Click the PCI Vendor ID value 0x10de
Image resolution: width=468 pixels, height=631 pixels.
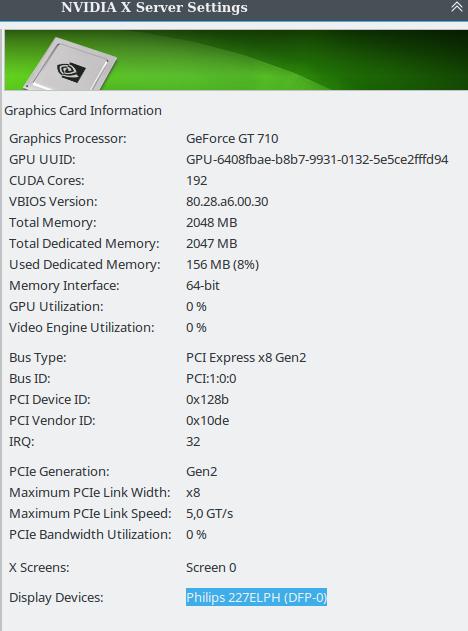(x=208, y=420)
